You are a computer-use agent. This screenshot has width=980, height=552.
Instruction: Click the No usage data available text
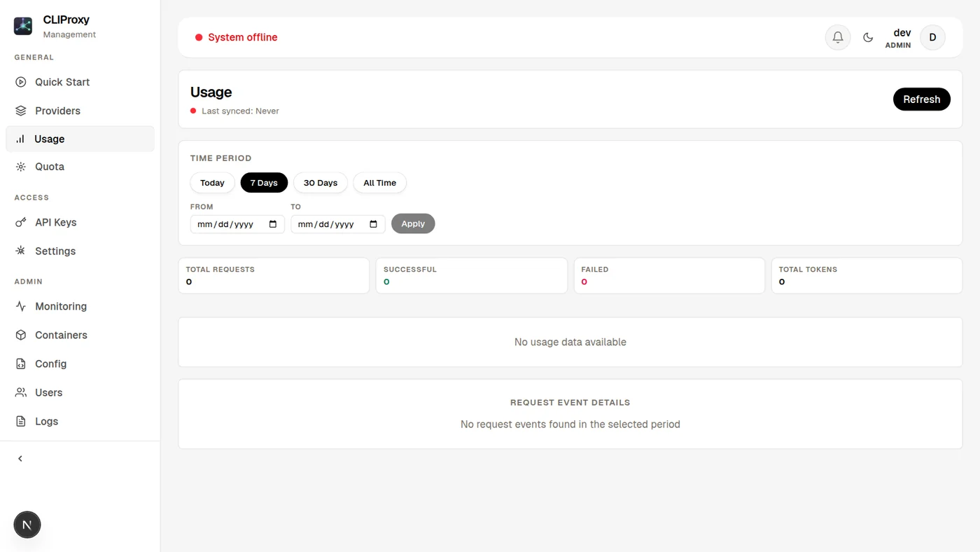[x=570, y=342]
